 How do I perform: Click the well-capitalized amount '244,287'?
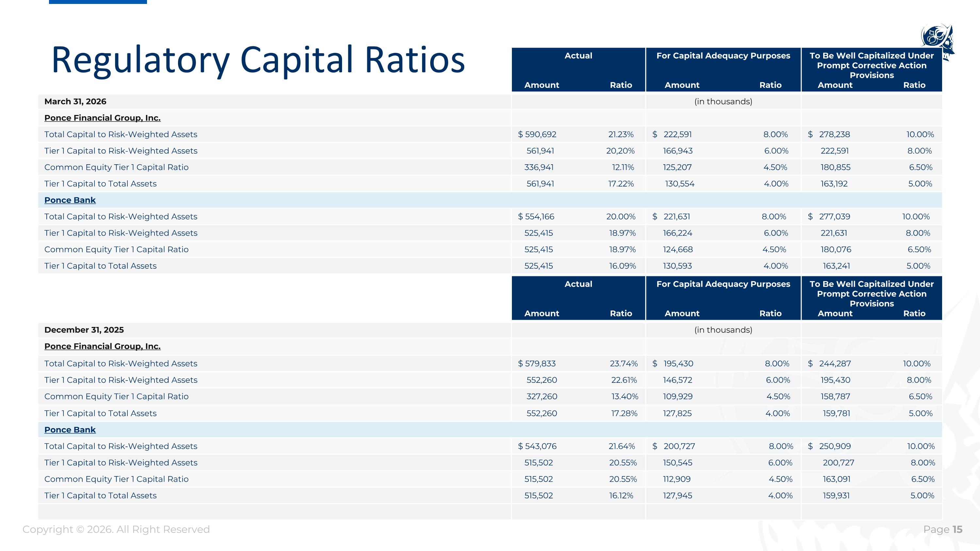[x=835, y=364]
